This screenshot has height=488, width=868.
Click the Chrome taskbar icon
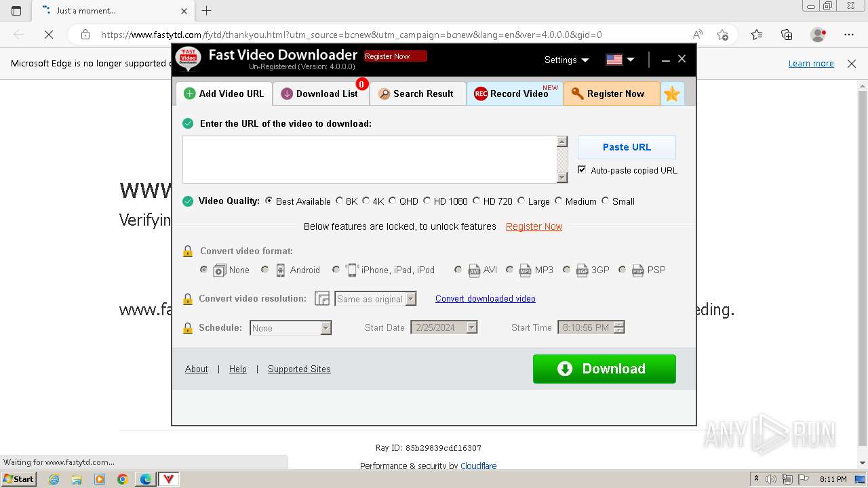point(123,479)
